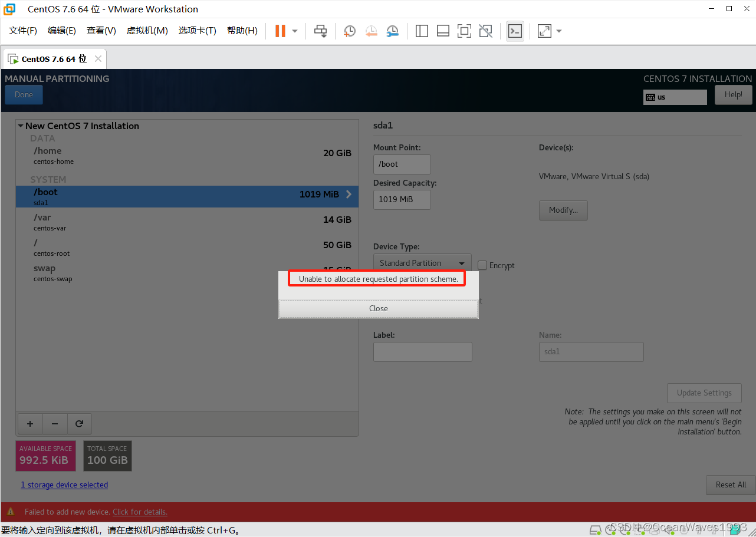Image resolution: width=756 pixels, height=537 pixels.
Task: Select the /home centos-home partition
Action: 187,155
